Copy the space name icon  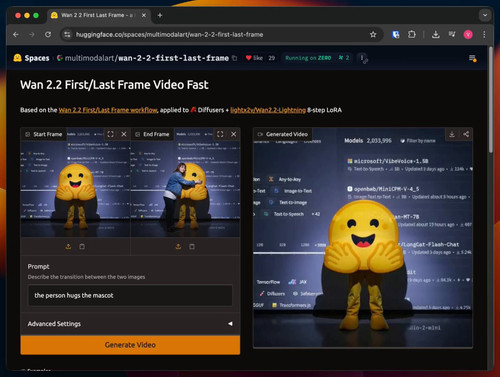[234, 58]
